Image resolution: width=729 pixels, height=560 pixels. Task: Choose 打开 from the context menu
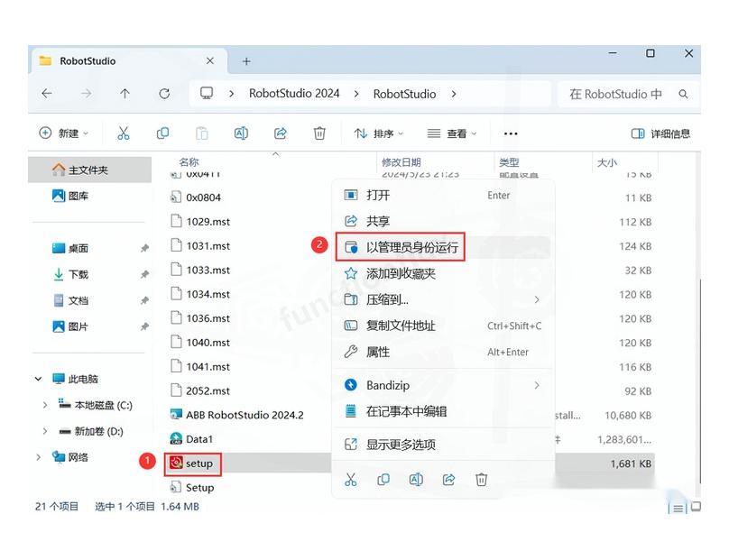tap(444, 195)
